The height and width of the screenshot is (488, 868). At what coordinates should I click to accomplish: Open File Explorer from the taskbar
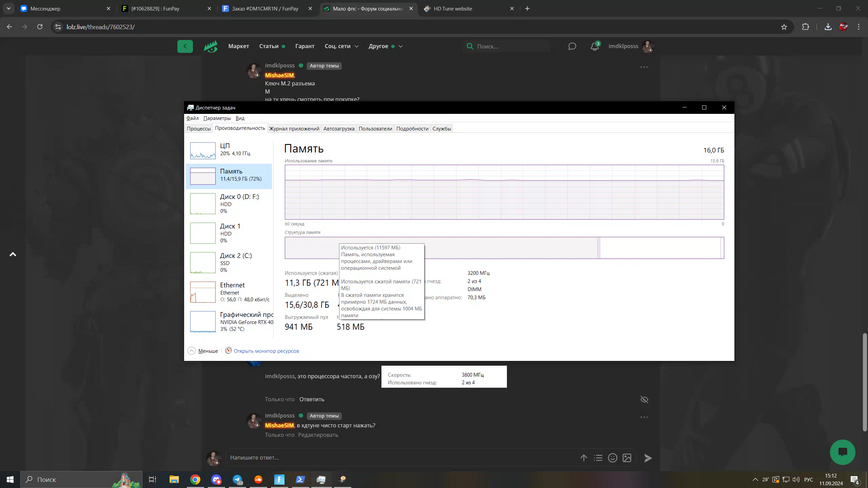[174, 480]
